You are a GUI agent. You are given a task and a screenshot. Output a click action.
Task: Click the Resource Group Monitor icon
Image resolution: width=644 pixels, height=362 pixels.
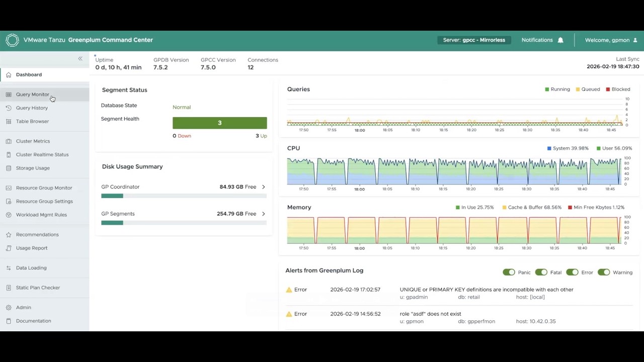click(x=9, y=188)
